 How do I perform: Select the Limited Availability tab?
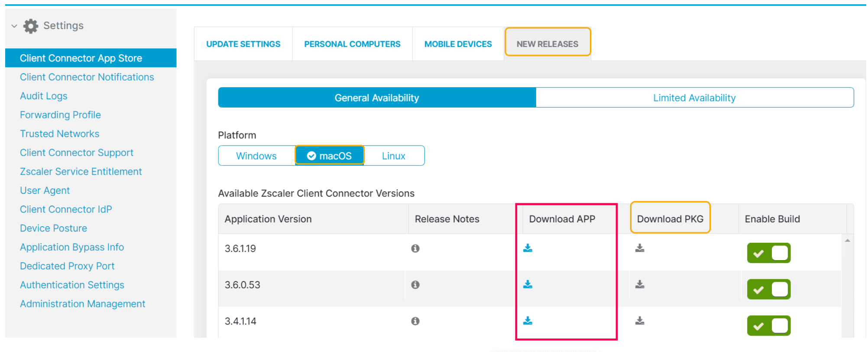(695, 98)
